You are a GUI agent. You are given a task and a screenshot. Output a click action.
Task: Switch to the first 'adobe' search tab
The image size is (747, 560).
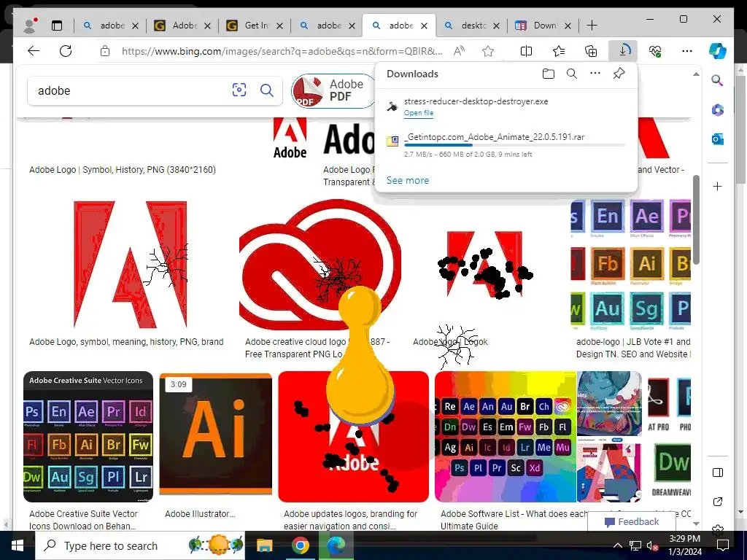[104, 26]
